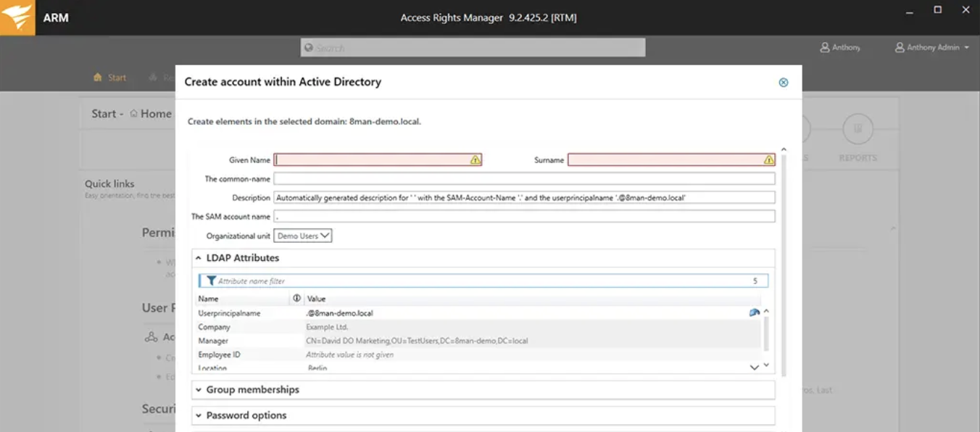Viewport: 980px width, 432px height.
Task: Click the Quick links heading
Action: point(109,184)
